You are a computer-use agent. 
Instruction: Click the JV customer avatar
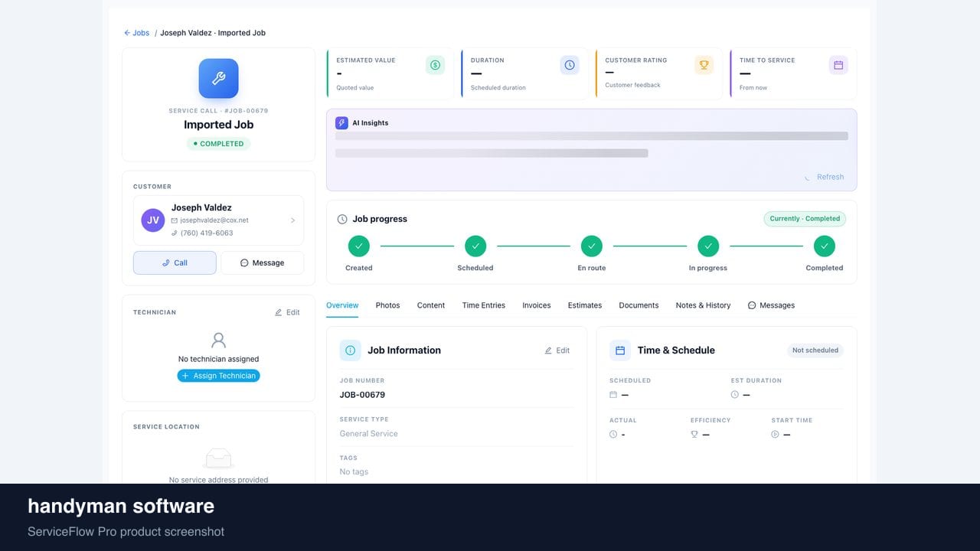pos(153,220)
